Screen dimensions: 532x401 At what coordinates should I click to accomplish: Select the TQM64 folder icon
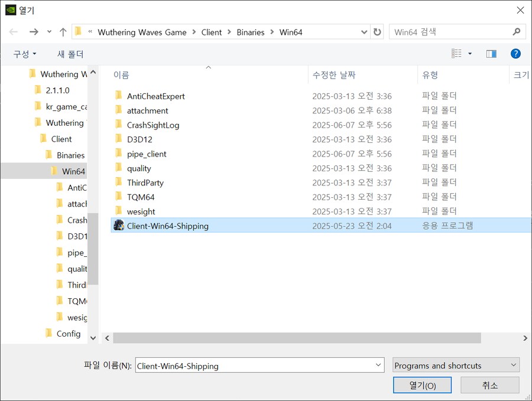click(118, 197)
